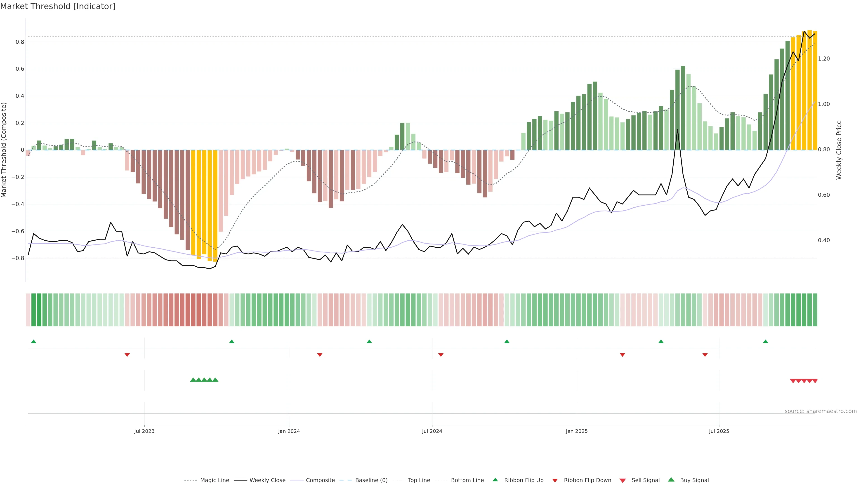Click the Buy Signal legend triangle icon
This screenshot has width=868, height=488.
pyautogui.click(x=671, y=480)
